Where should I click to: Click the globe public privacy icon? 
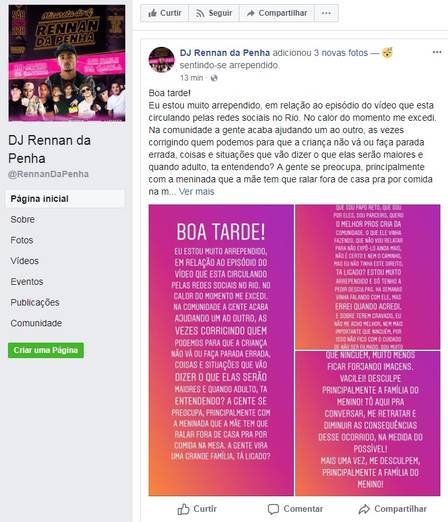(214, 78)
